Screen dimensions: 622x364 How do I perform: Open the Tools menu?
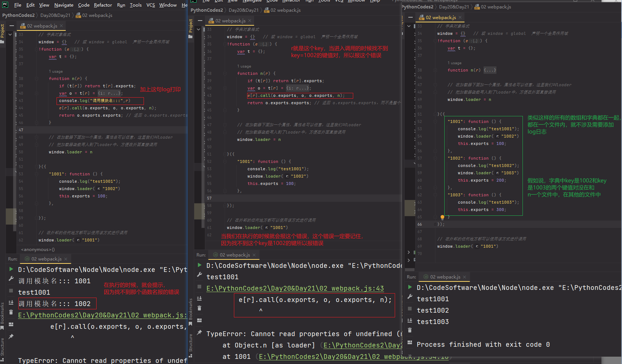coord(135,5)
